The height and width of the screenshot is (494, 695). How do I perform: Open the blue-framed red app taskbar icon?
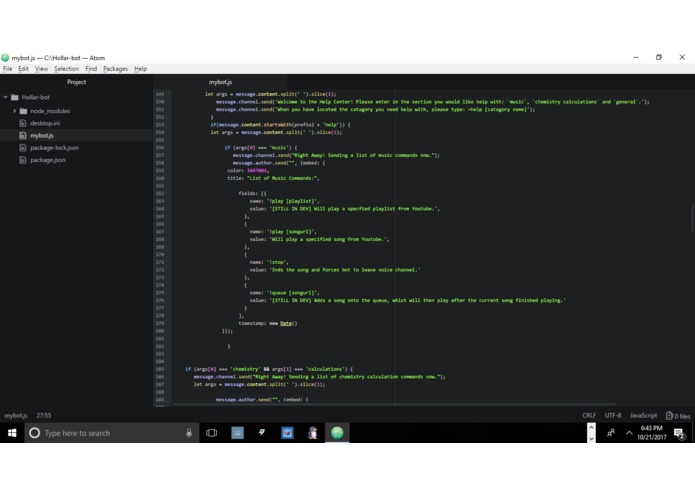[x=287, y=433]
